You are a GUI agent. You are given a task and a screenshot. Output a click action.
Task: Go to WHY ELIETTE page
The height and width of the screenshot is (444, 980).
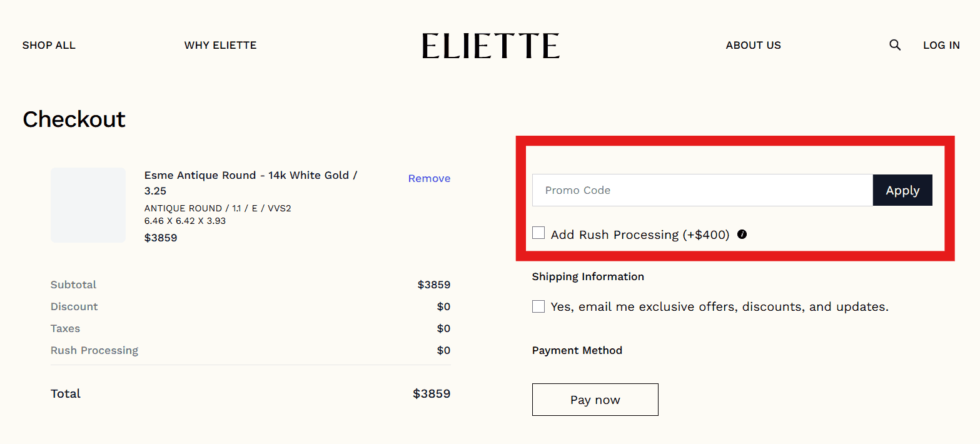[220, 45]
